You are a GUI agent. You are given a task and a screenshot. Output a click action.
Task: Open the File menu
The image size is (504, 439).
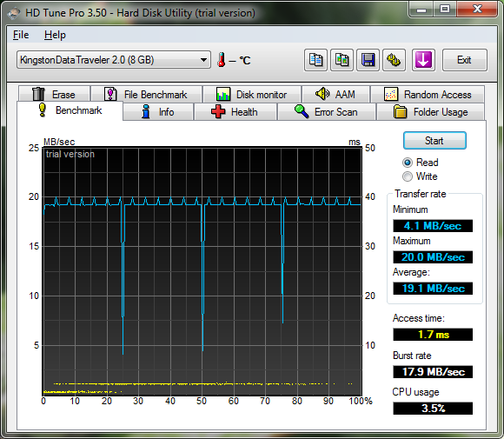click(x=21, y=35)
